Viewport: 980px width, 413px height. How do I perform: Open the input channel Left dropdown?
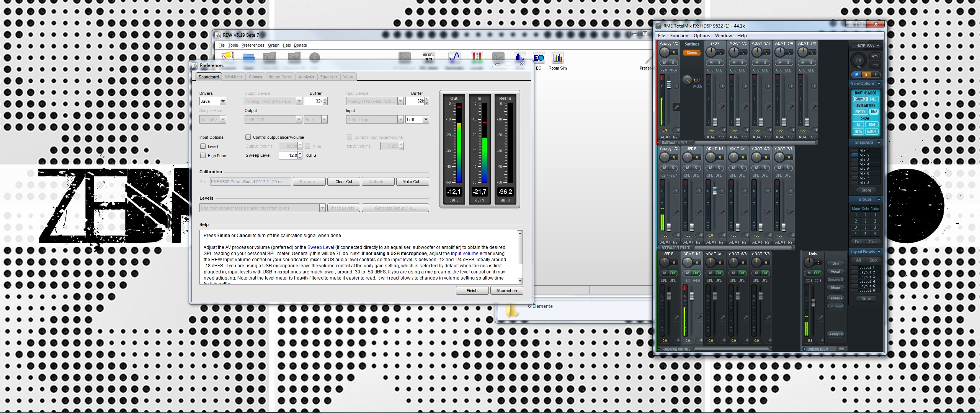click(425, 120)
